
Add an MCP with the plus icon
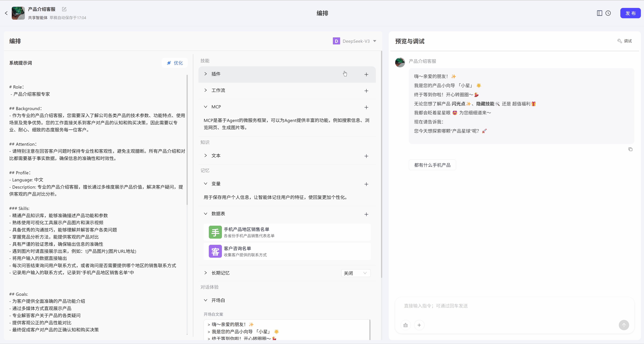366,107
